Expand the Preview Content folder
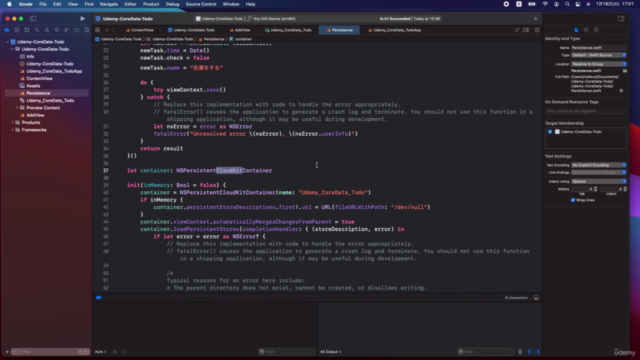This screenshot has width=640, height=360. click(17, 108)
